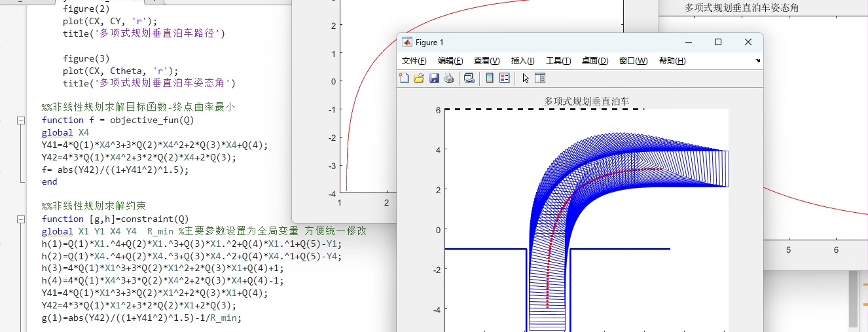Click the line starting 'h(3)=4*Q(1)*X1^3'
The image size is (868, 332).
[162, 269]
